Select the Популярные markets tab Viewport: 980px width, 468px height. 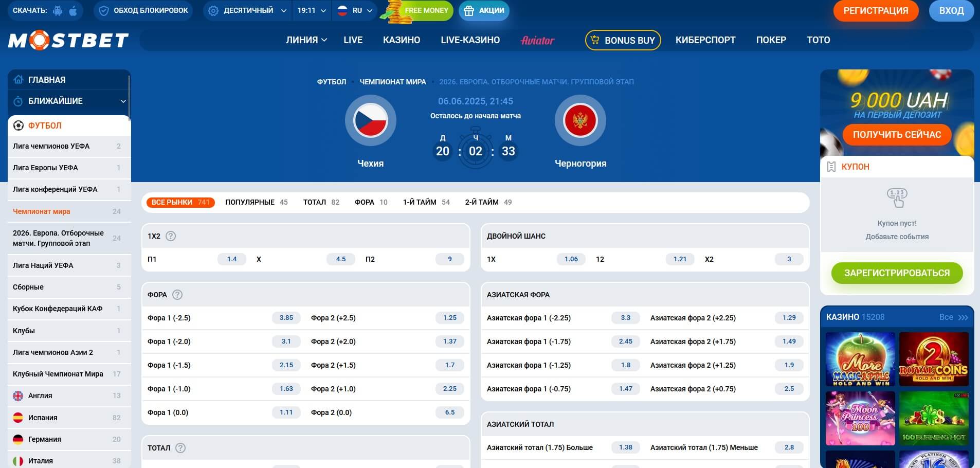[x=257, y=202]
